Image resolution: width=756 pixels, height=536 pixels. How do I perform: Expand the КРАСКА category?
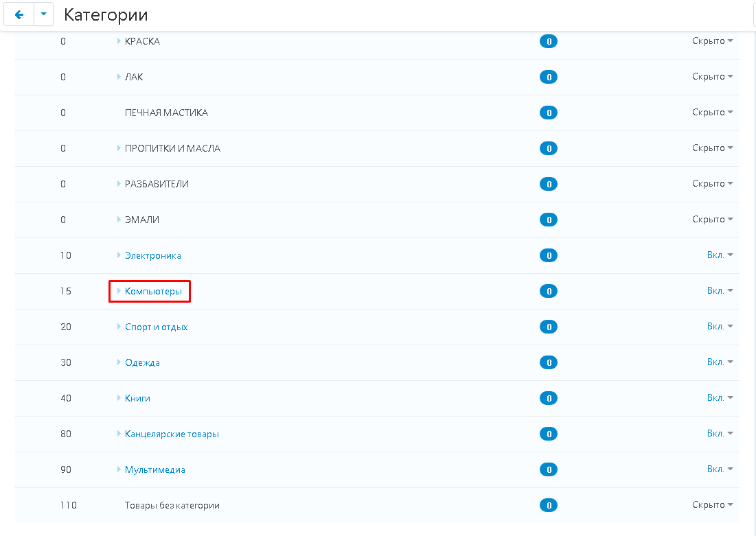[119, 41]
